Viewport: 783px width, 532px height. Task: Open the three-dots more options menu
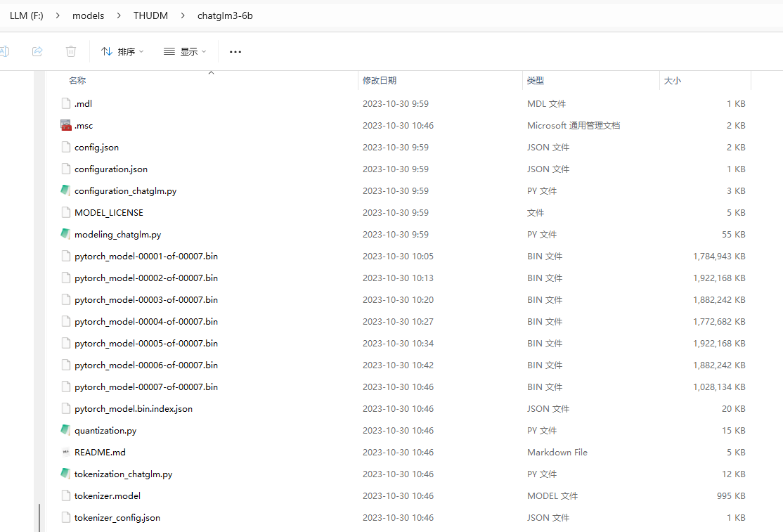[235, 51]
